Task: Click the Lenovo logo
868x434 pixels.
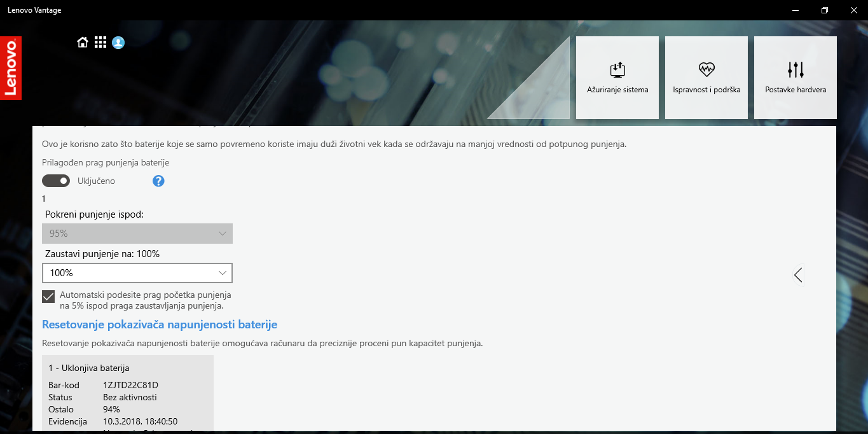Action: tap(11, 68)
